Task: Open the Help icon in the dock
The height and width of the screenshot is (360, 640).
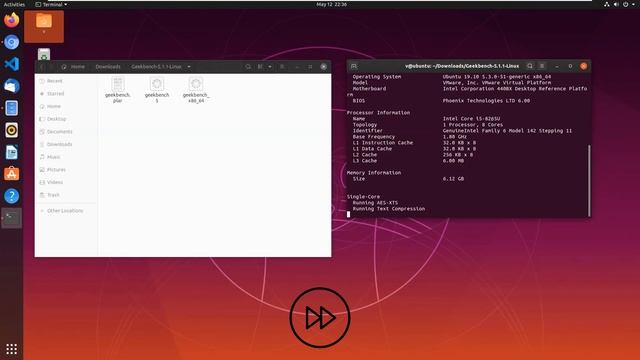Action: [x=11, y=196]
